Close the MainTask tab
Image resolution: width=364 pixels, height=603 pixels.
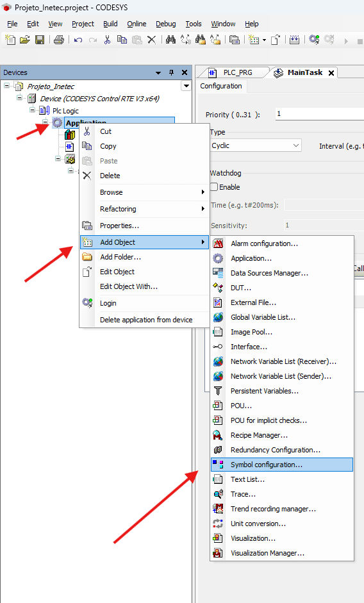click(331, 72)
